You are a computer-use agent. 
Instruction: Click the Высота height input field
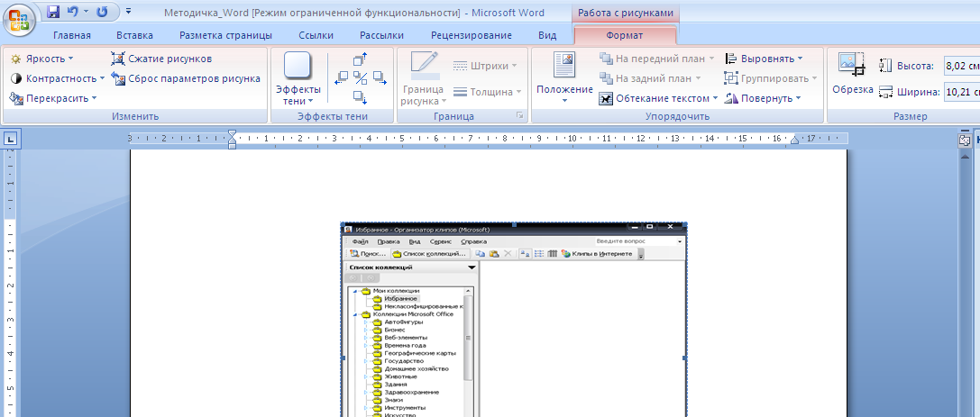coord(961,66)
